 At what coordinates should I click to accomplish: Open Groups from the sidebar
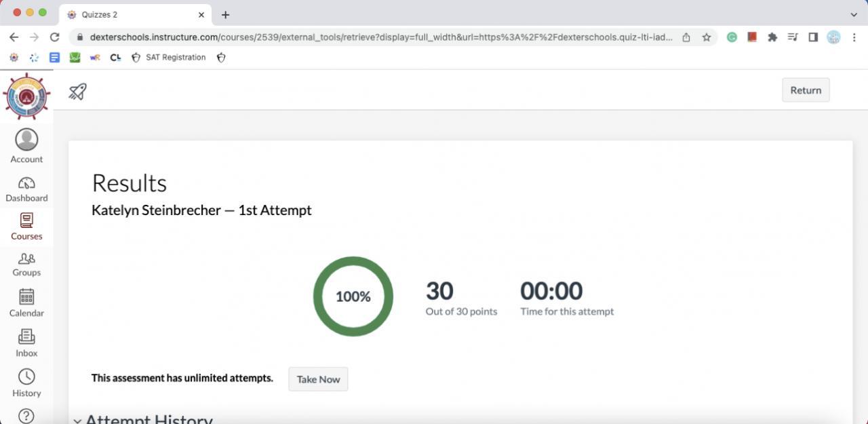coord(26,264)
